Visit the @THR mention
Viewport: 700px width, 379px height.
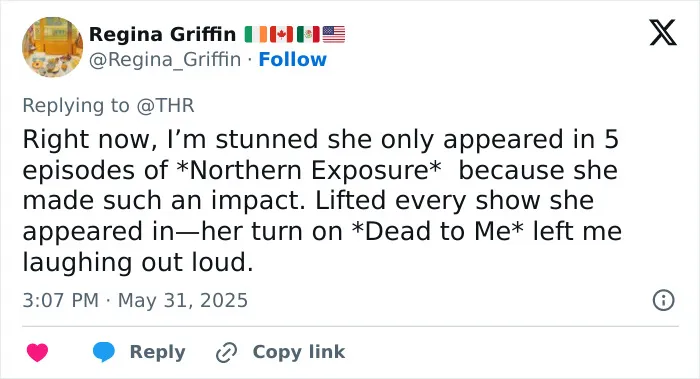(x=165, y=106)
